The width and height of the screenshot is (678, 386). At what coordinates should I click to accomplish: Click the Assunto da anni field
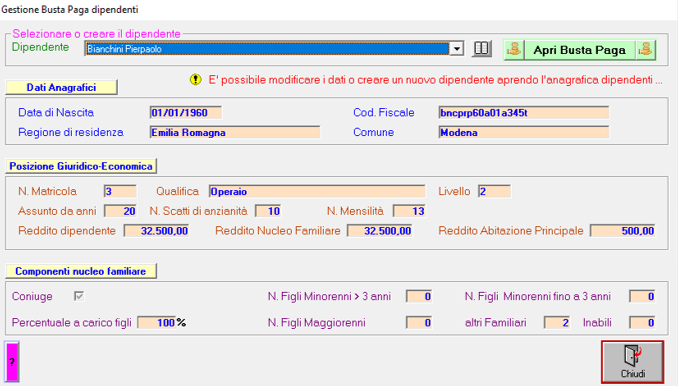point(120,211)
